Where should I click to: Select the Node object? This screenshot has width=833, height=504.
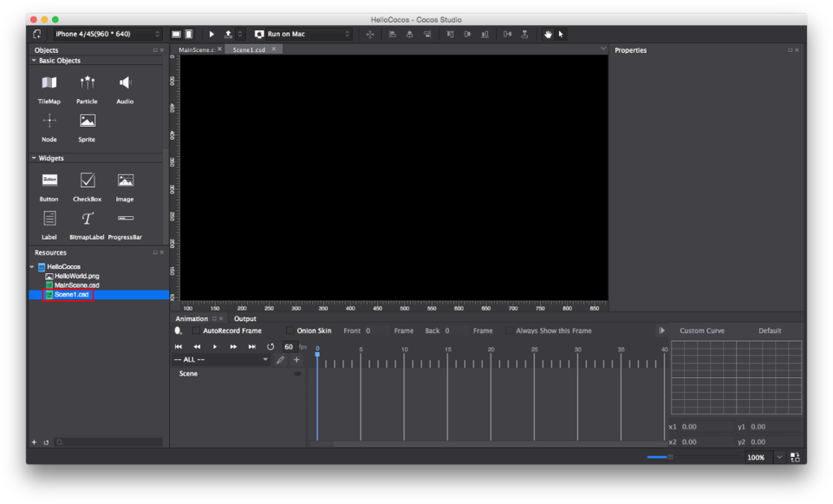(x=49, y=127)
